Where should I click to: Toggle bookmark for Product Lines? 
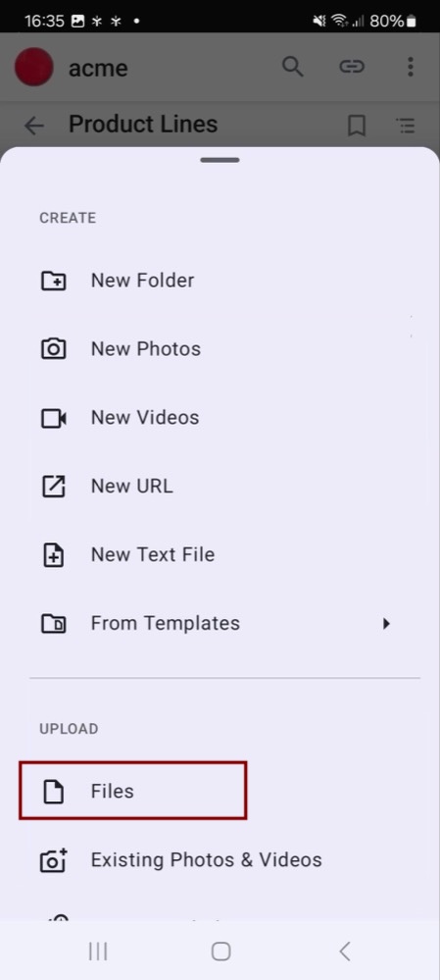coord(357,126)
